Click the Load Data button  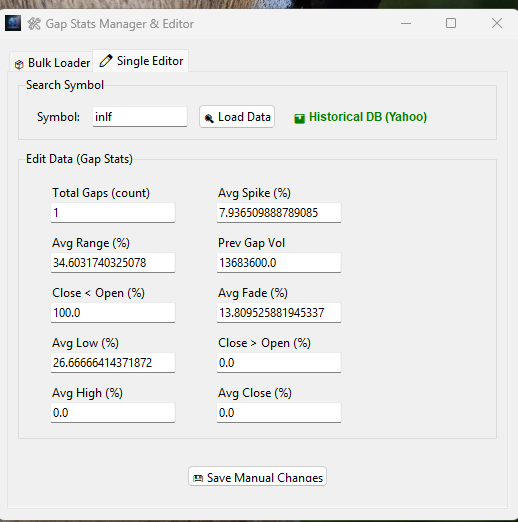click(x=237, y=117)
